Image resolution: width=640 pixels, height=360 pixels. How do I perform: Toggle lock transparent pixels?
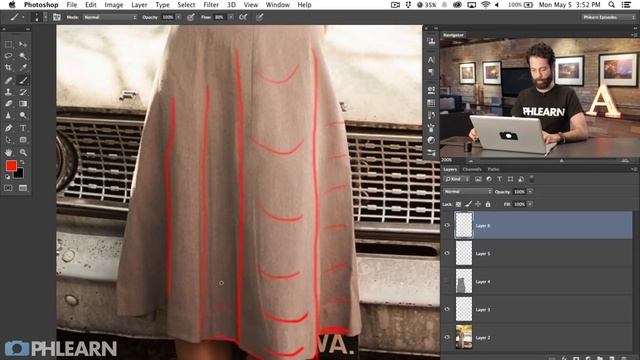pyautogui.click(x=458, y=204)
